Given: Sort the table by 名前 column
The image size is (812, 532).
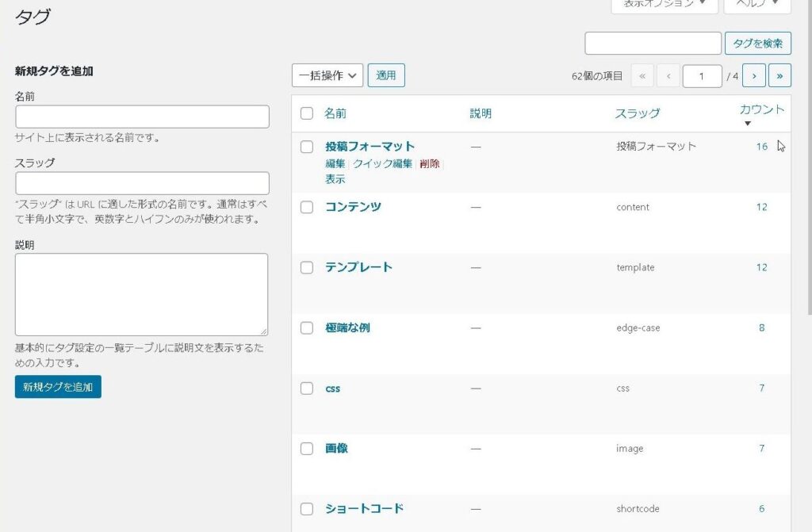Looking at the screenshot, I should tap(335, 113).
